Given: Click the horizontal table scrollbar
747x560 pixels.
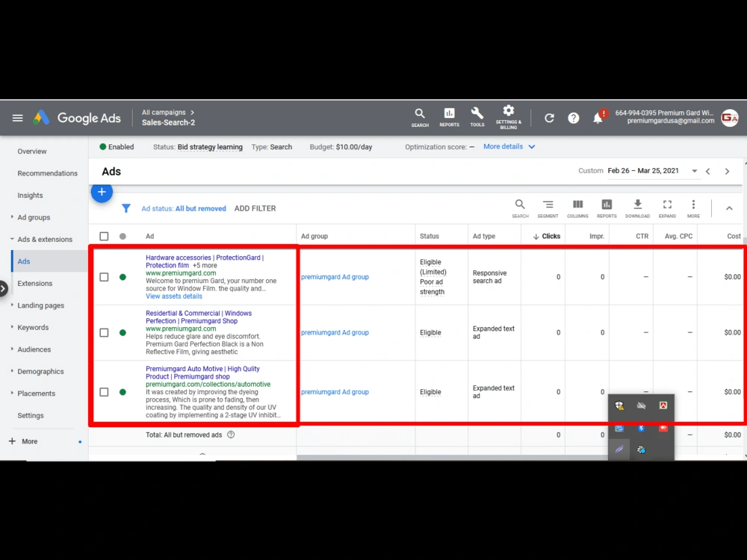Looking at the screenshot, I should (x=452, y=458).
